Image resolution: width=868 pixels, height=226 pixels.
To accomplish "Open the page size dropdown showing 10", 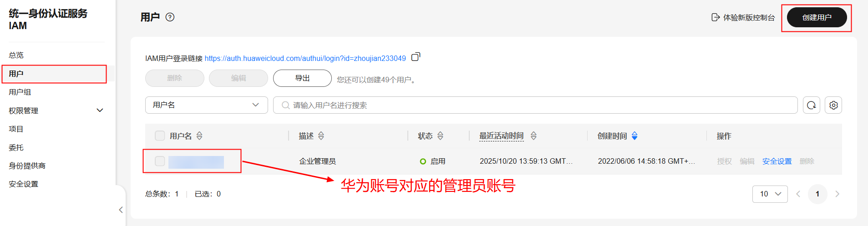I will pos(770,194).
